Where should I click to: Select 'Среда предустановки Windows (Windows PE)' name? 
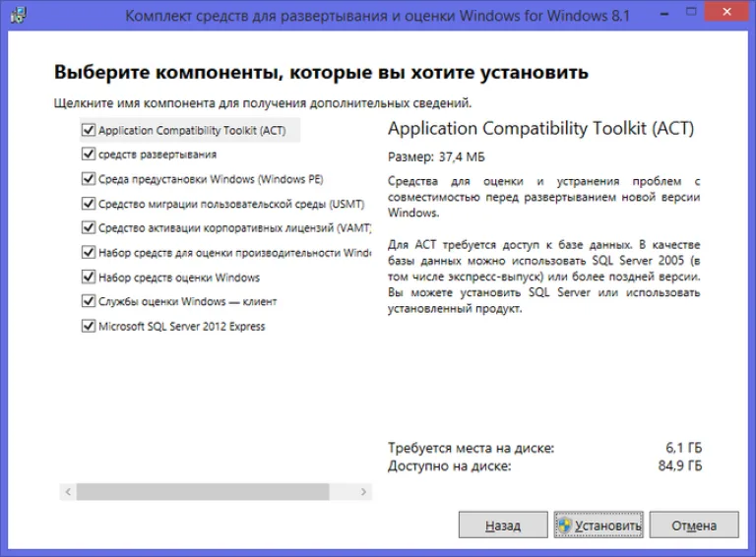pyautogui.click(x=211, y=179)
